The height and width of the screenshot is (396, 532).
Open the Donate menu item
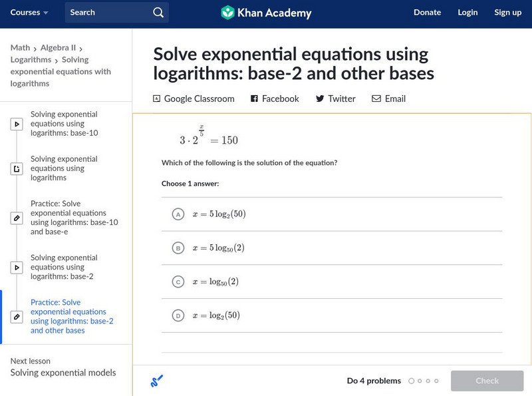427,13
